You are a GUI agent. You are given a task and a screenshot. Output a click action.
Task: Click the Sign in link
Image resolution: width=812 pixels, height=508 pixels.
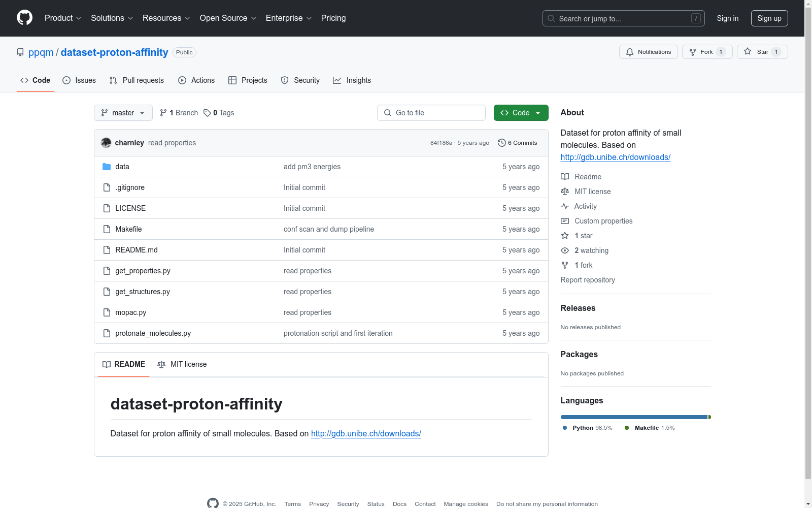point(728,18)
